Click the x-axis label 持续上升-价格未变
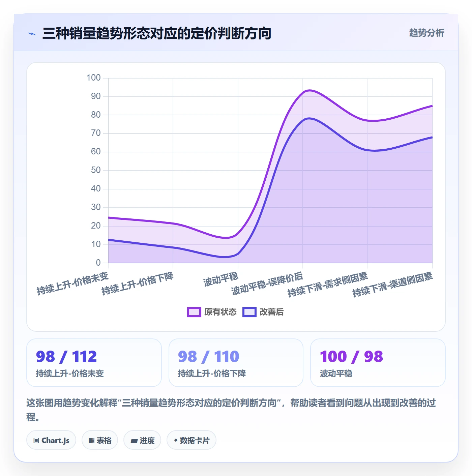 72,284
